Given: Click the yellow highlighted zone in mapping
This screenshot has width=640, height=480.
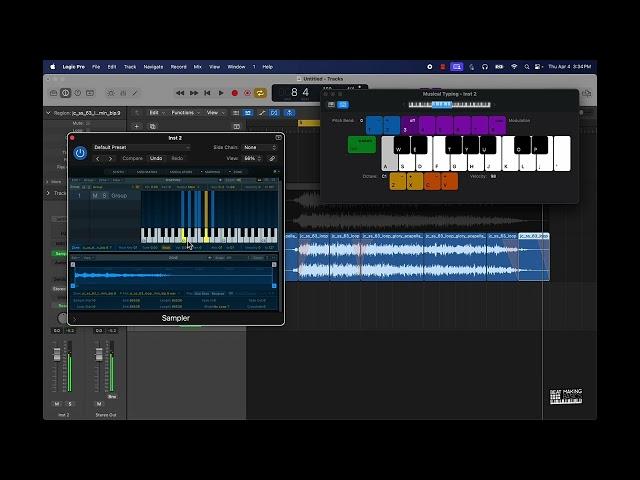Looking at the screenshot, I should tap(206, 209).
